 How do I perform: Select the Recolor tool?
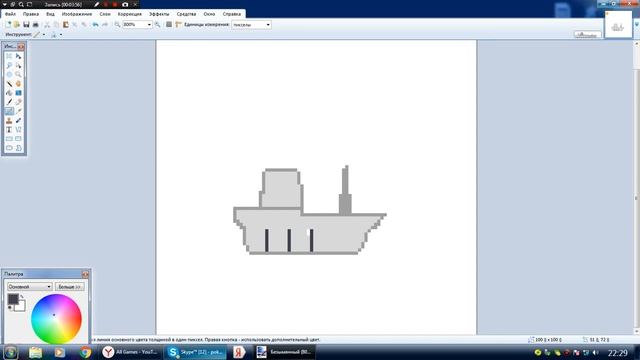click(18, 120)
